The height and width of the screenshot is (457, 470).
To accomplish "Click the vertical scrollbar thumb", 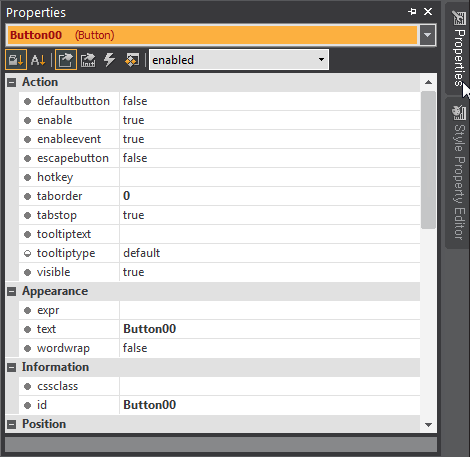I will 428,160.
